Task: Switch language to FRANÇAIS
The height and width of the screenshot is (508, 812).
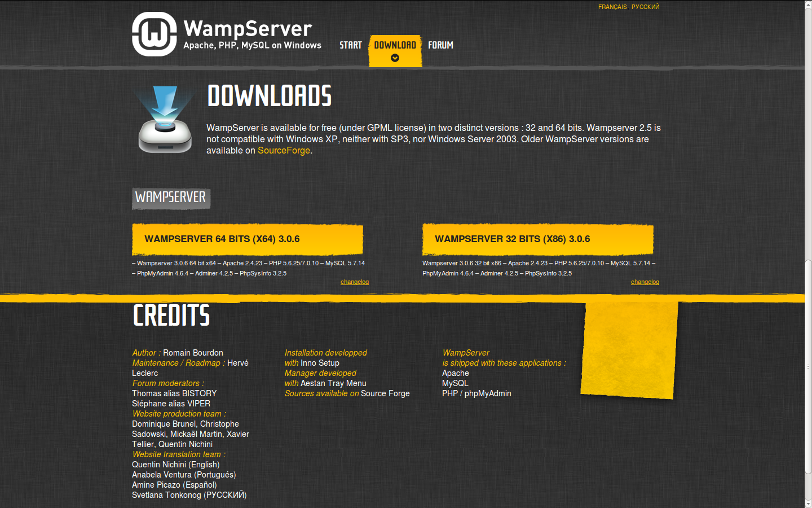Action: [x=612, y=7]
